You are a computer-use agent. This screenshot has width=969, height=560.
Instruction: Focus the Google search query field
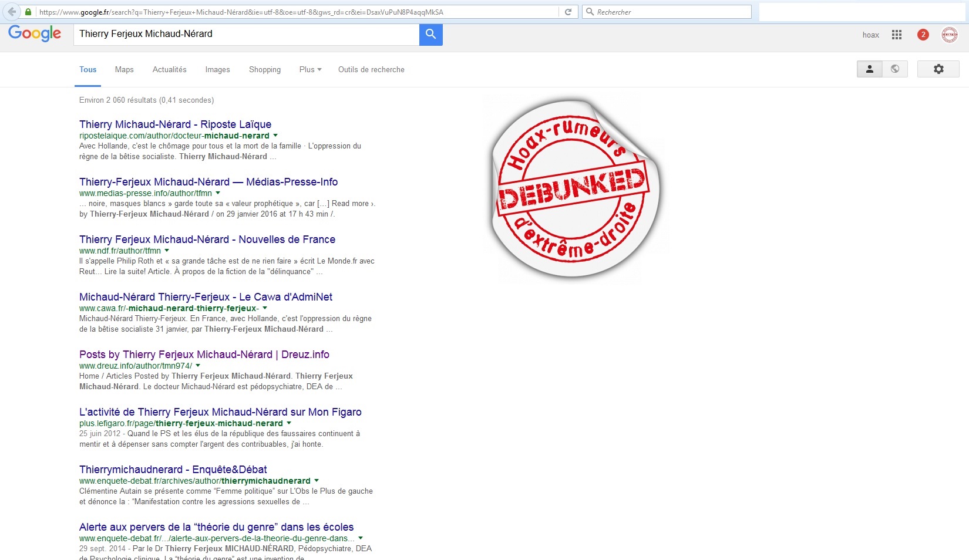pos(246,34)
